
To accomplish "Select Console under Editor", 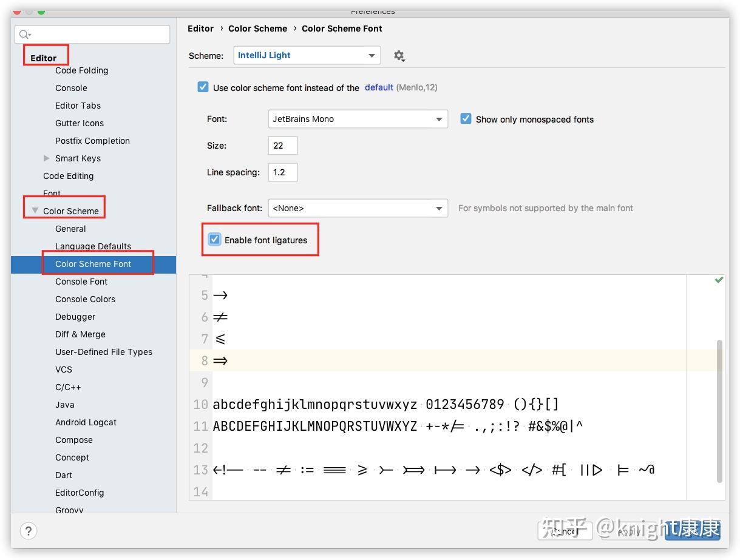I will click(x=71, y=88).
